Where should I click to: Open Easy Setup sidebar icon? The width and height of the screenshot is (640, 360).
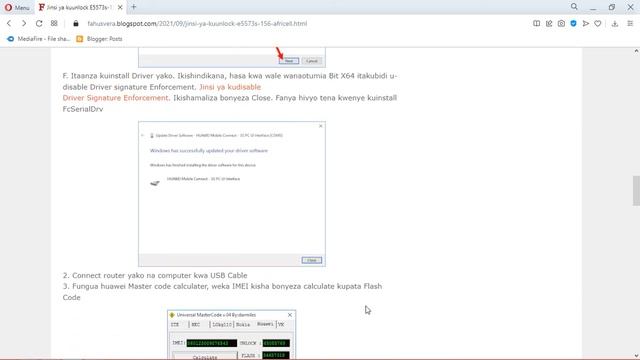(x=630, y=24)
